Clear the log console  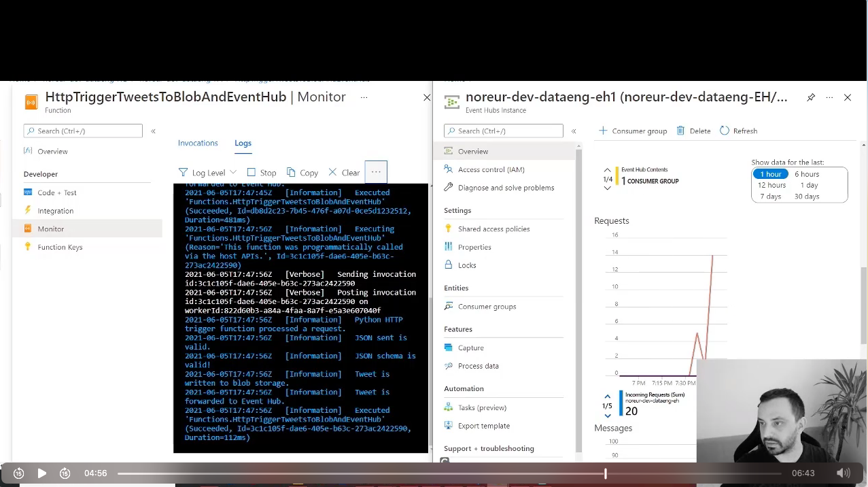click(x=344, y=173)
